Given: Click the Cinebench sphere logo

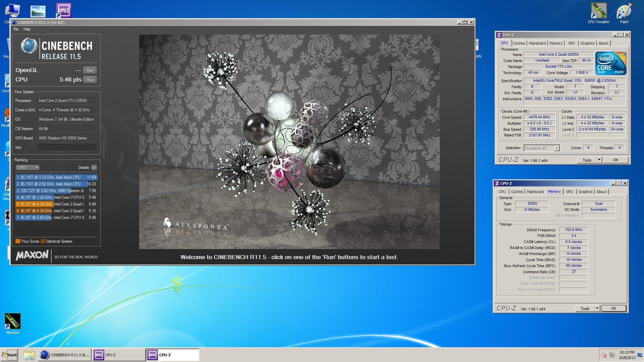Looking at the screenshot, I should pyautogui.click(x=29, y=46).
